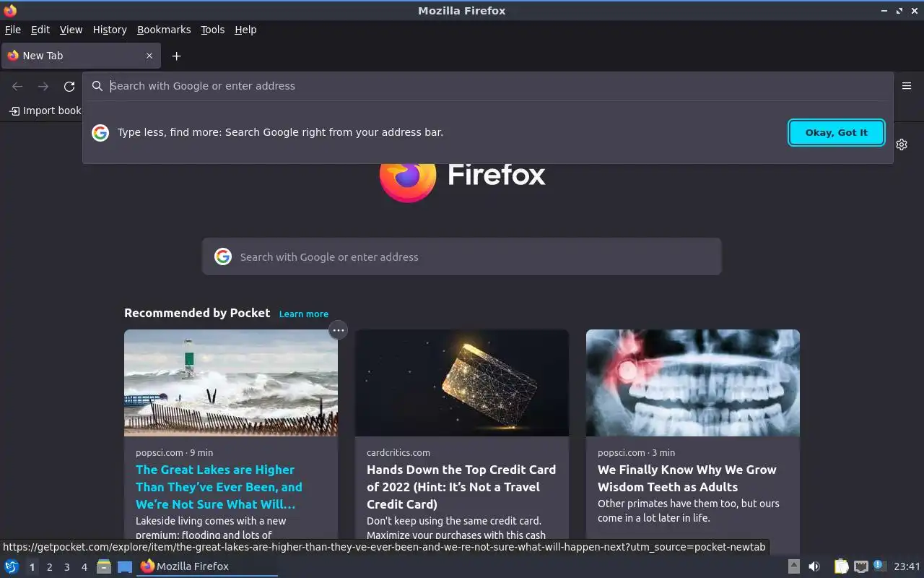This screenshot has height=578, width=924.
Task: Click the cardcritics.com source label
Action: pos(398,452)
